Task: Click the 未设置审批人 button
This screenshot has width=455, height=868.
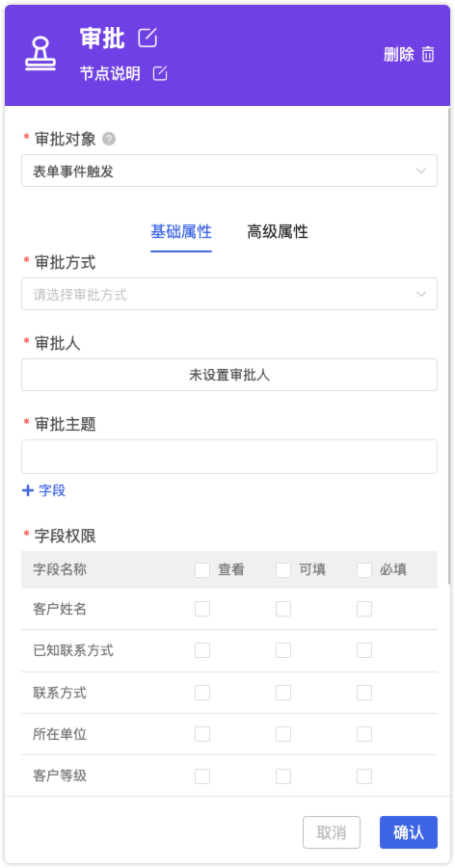Action: click(x=228, y=375)
